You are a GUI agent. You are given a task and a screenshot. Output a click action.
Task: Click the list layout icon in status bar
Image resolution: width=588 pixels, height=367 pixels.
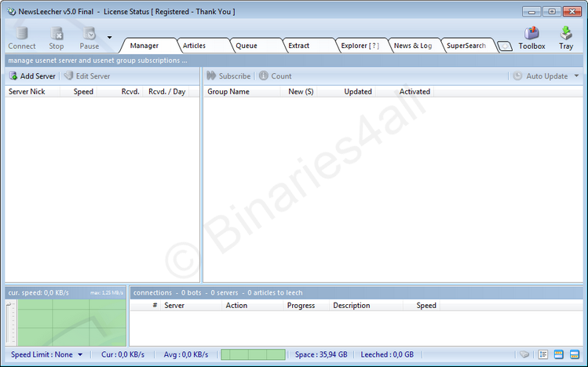coord(542,354)
